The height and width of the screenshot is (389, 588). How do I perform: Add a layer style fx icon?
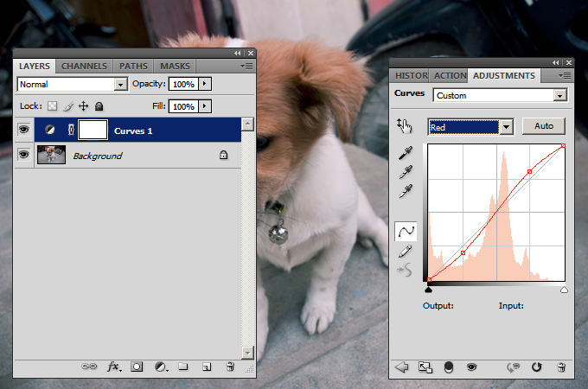(114, 367)
